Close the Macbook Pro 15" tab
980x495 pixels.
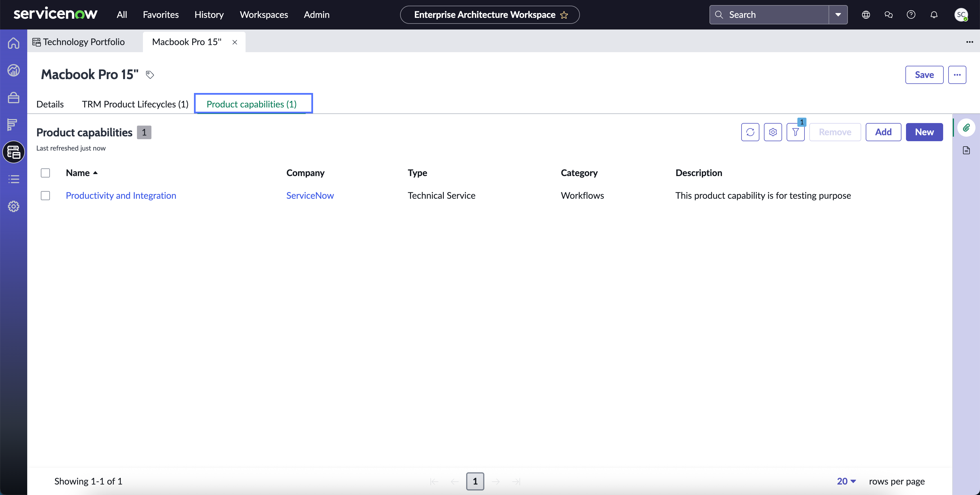235,42
